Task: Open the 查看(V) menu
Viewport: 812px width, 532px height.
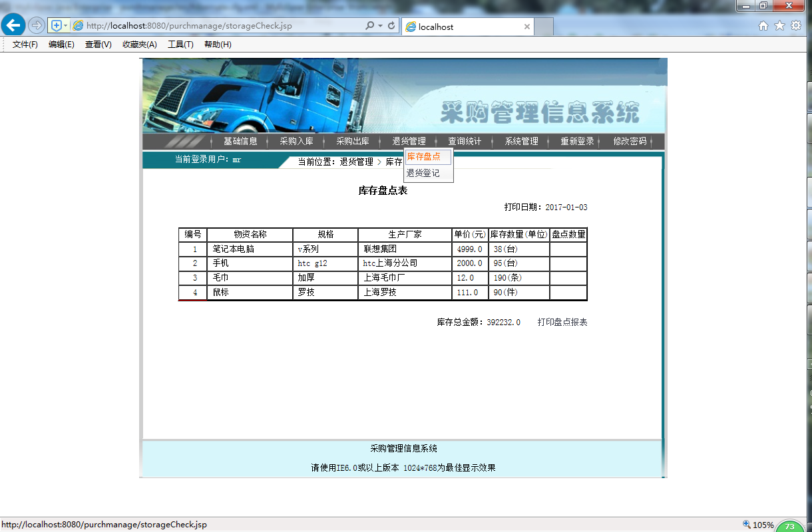Action: click(x=98, y=44)
